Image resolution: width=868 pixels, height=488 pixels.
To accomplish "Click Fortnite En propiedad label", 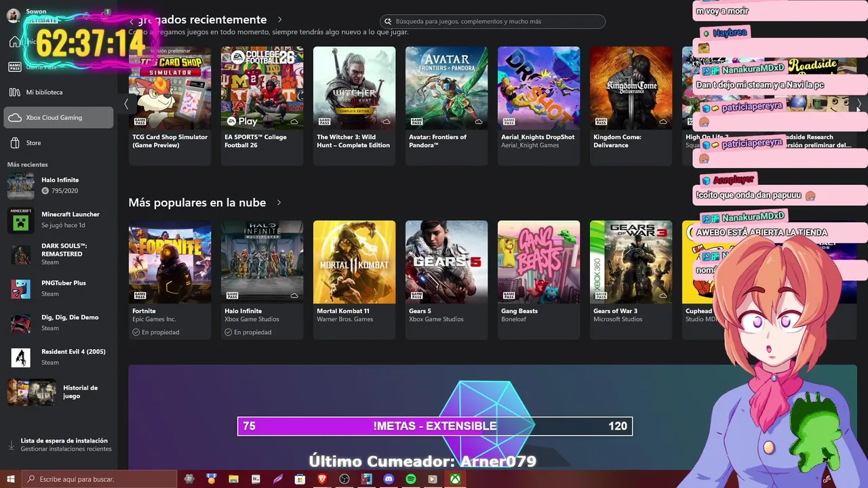I will tap(156, 332).
